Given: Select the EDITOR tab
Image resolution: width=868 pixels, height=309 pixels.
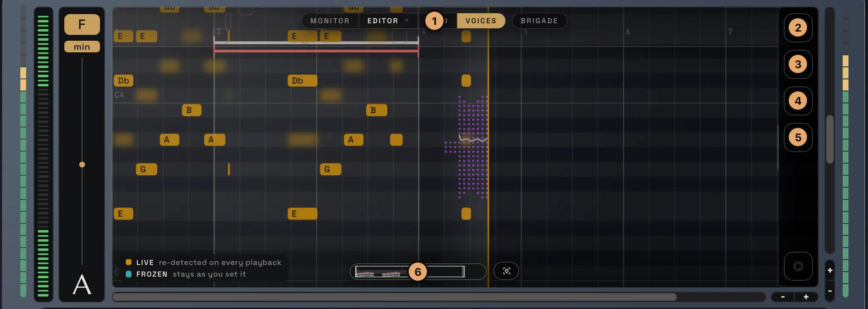Looking at the screenshot, I should (383, 21).
